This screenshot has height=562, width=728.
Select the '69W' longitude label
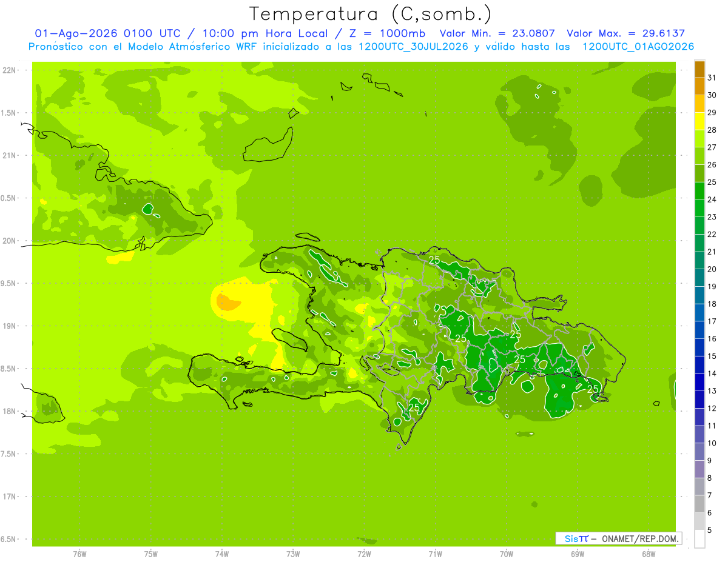pos(578,554)
